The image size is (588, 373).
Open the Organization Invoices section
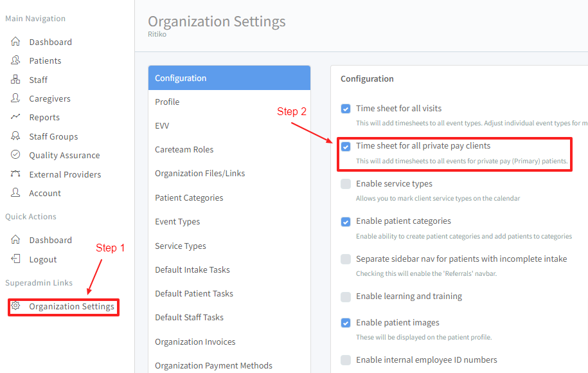coord(195,341)
